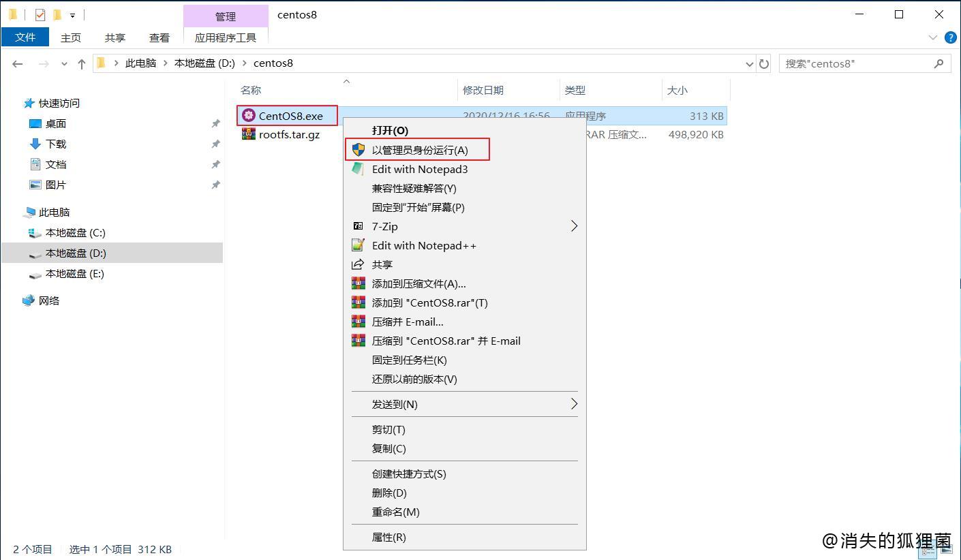961x560 pixels.
Task: Choose 剪切(T) cut option
Action: (x=388, y=429)
